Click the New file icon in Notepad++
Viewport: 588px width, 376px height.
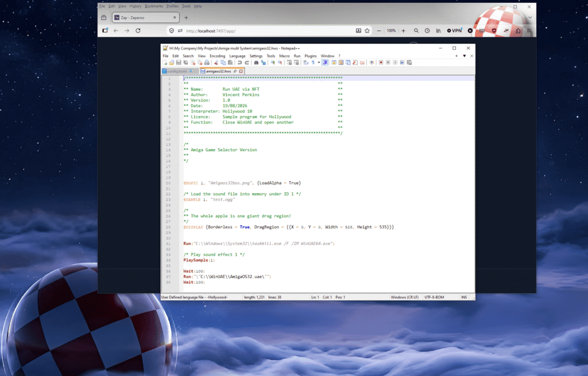(x=165, y=62)
